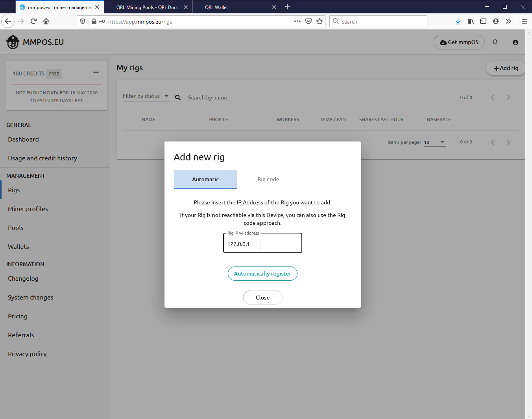The image size is (532, 419).
Task: Open credits card three-dot menu
Action: 96,72
